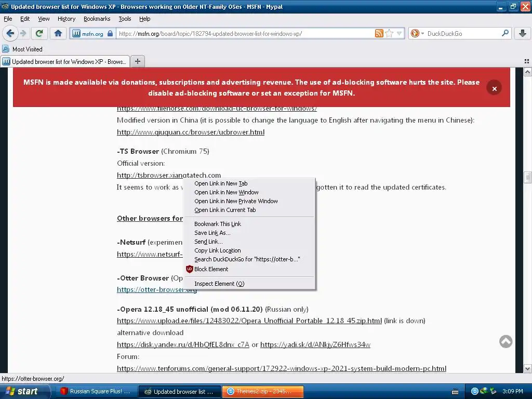
Task: Click the address bar URL field
Action: coord(246,34)
